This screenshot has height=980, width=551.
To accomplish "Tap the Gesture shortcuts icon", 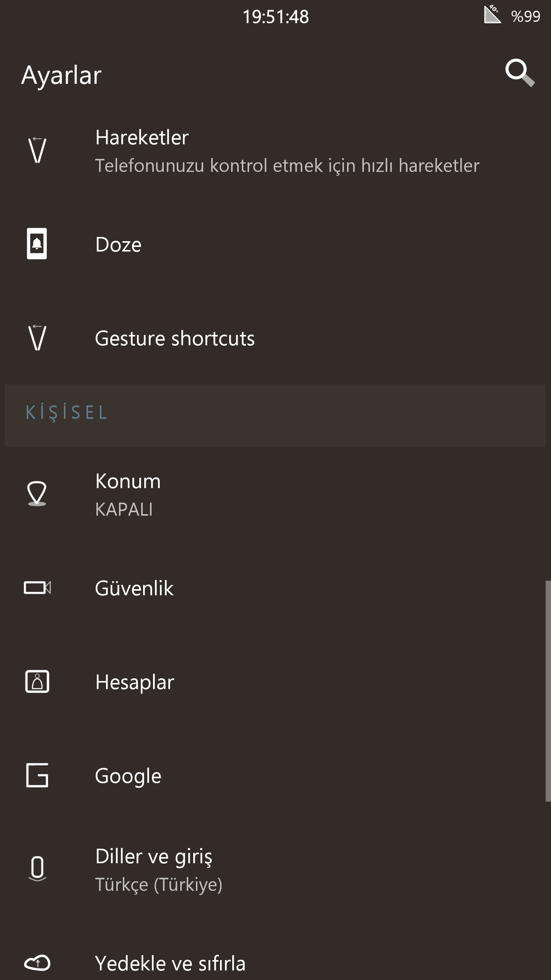I will (x=37, y=338).
